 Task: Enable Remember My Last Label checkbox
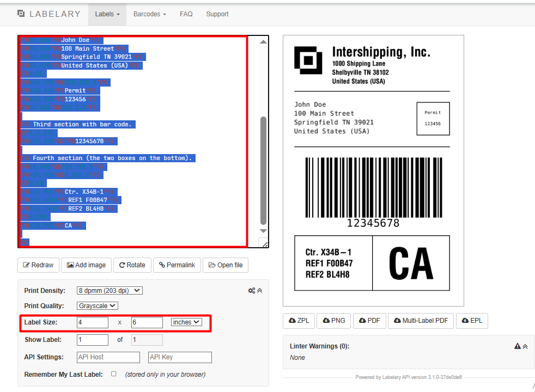(113, 374)
